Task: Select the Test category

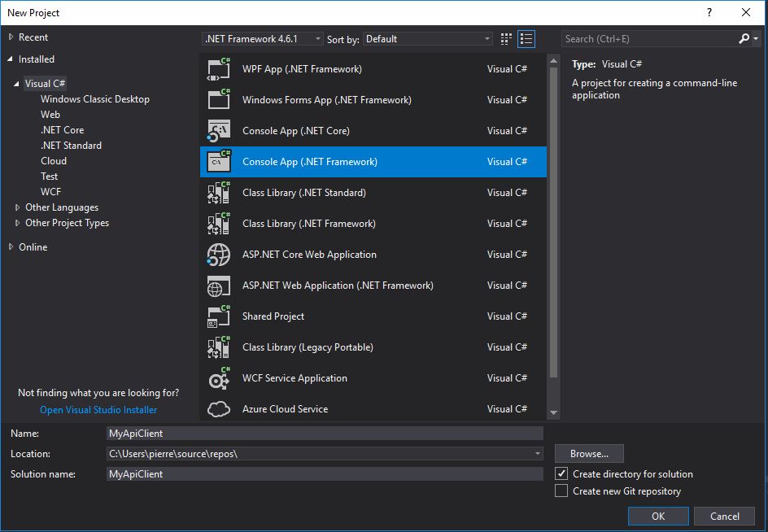Action: (49, 177)
